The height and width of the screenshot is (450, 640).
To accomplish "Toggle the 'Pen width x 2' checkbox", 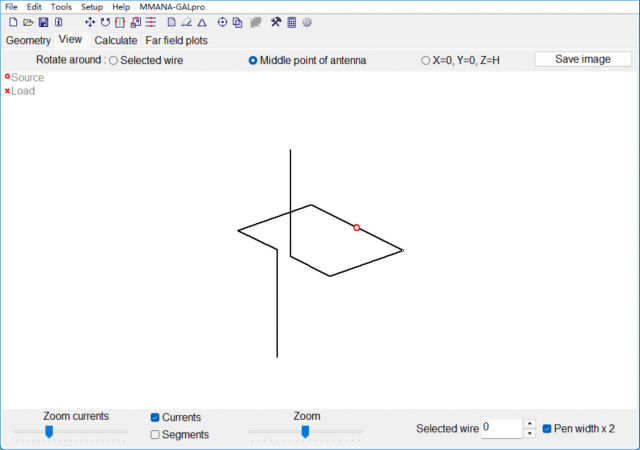I will pyautogui.click(x=547, y=428).
